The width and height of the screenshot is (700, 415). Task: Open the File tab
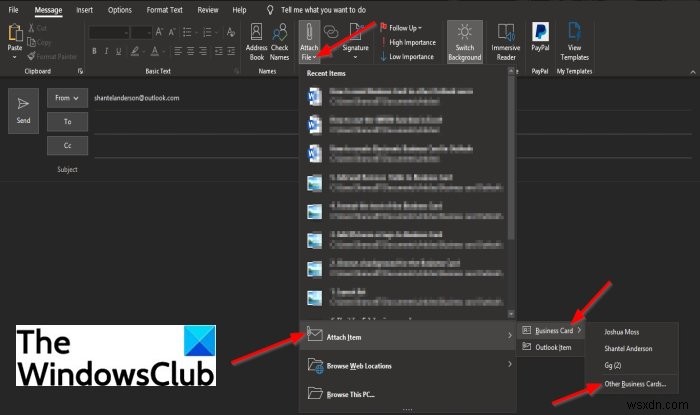pyautogui.click(x=13, y=10)
